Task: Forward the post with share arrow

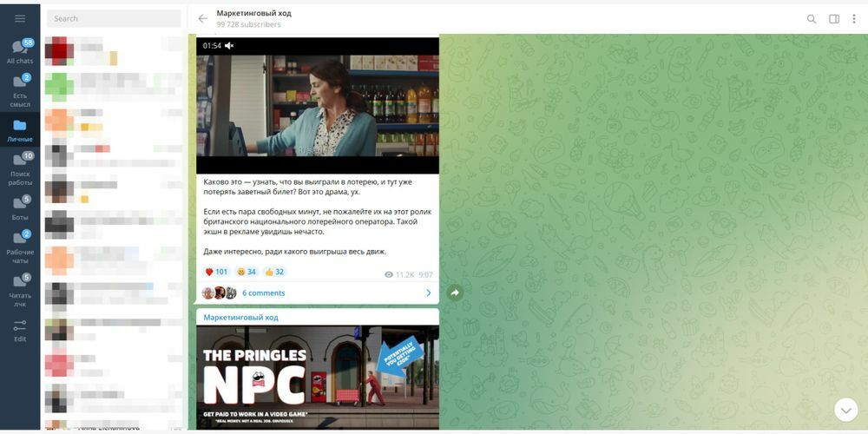Action: (455, 293)
